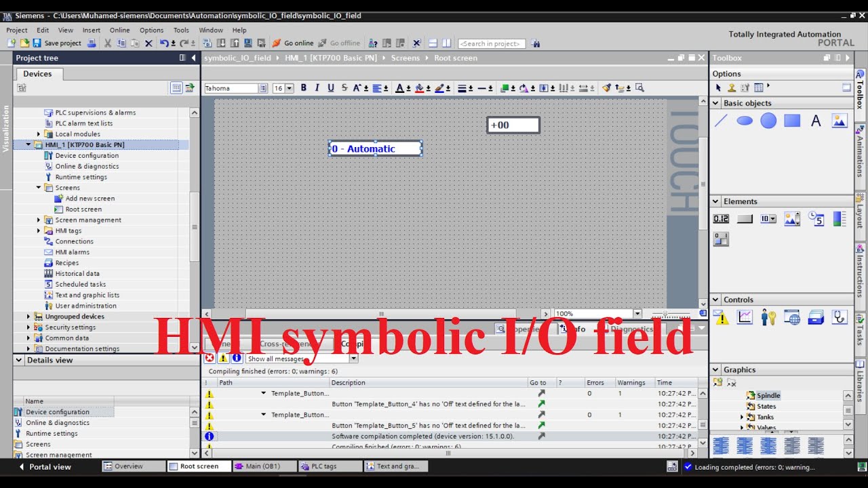
Task: Switch to the Animations side tab
Action: [x=860, y=153]
